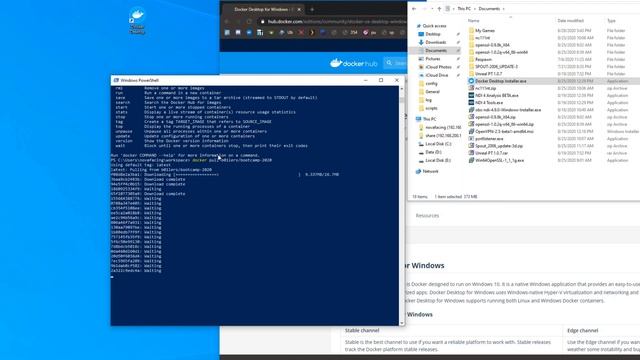Select the nc111nt folder name

tap(482, 38)
